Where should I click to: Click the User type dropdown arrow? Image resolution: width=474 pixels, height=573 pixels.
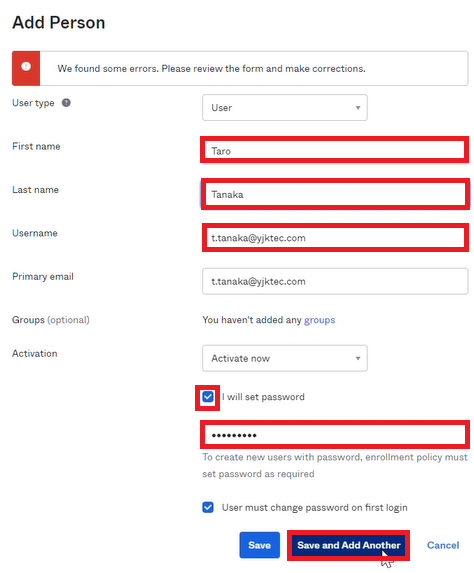pos(358,107)
